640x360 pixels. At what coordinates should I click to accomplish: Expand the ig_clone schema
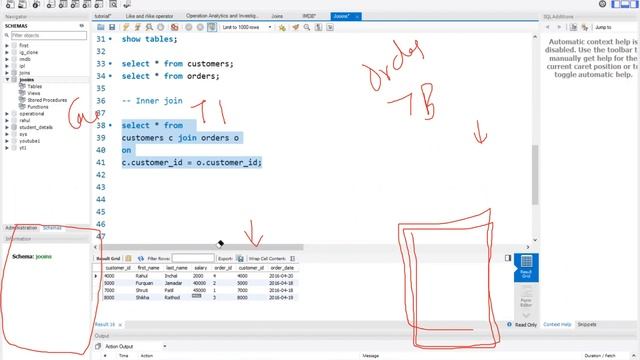point(7,52)
